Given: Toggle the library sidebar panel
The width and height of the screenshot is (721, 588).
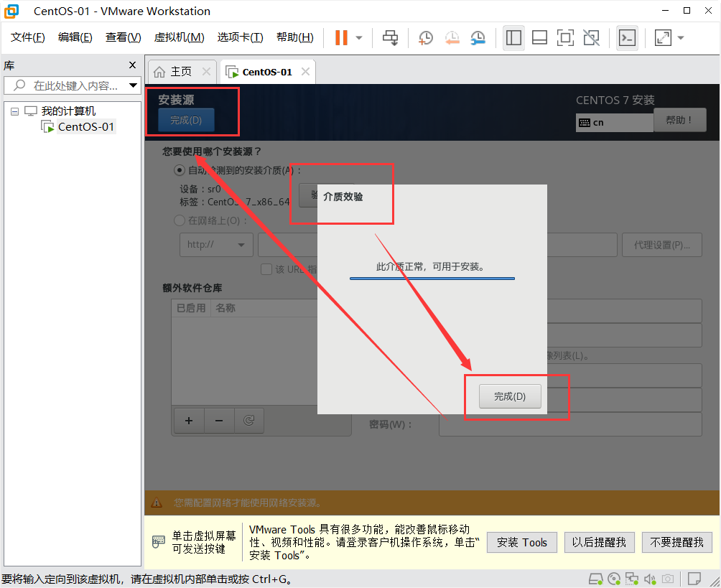Looking at the screenshot, I should click(x=513, y=37).
